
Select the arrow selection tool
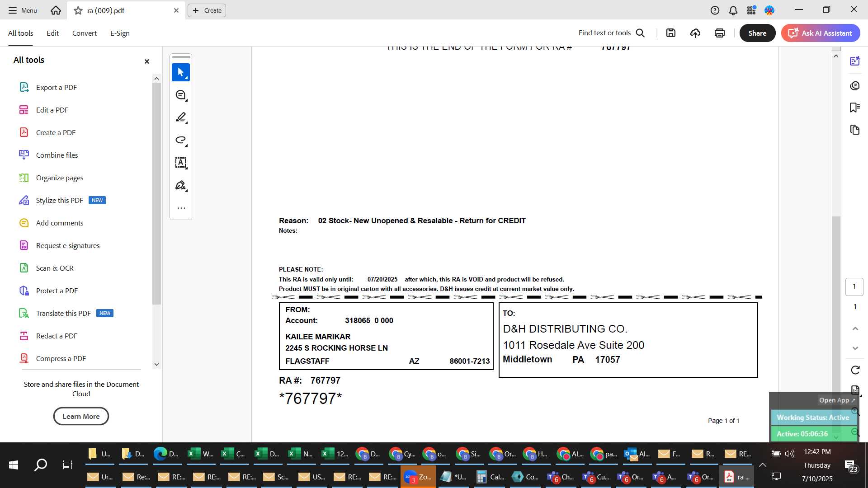180,72
